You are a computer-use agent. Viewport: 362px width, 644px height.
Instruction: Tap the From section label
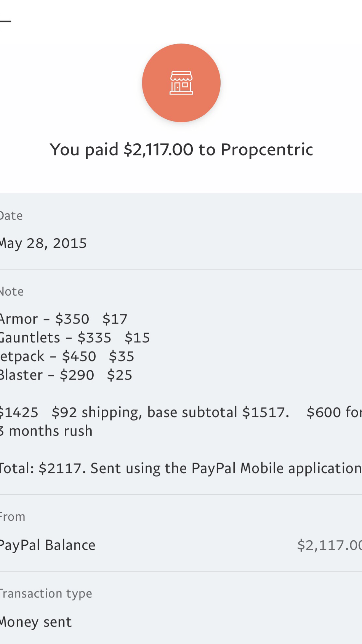click(13, 517)
